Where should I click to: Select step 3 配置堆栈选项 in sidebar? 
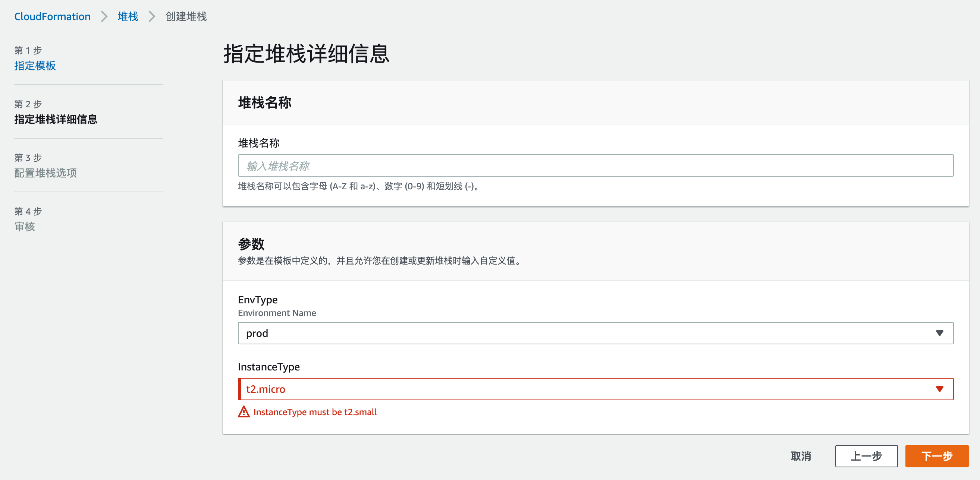(45, 173)
